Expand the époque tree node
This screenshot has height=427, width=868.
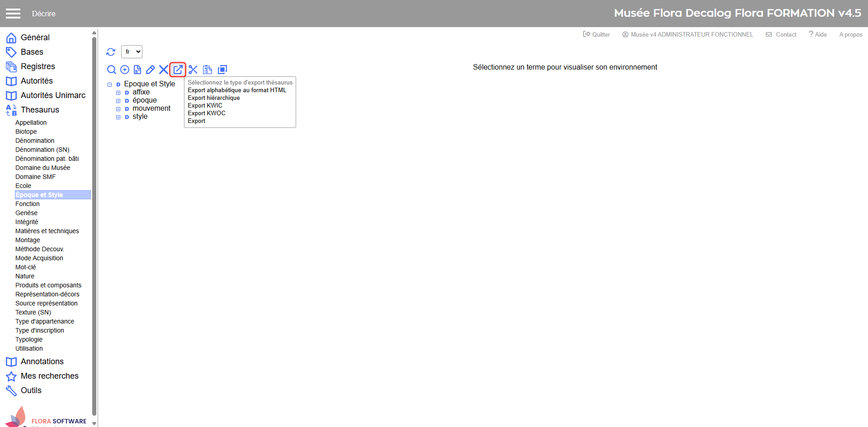pyautogui.click(x=118, y=101)
